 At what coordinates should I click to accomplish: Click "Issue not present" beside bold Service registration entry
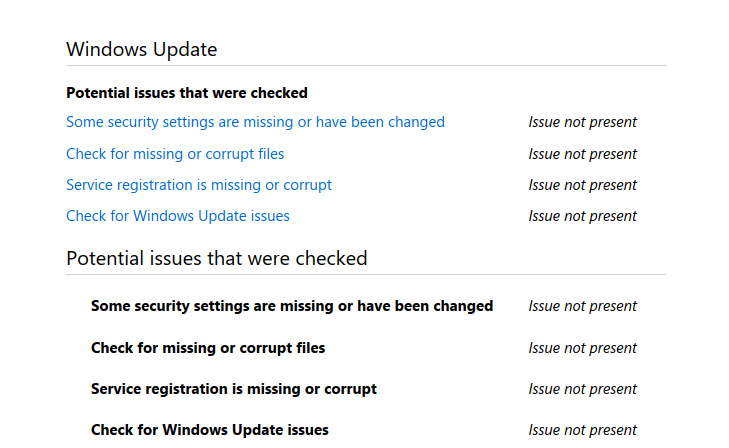point(582,389)
